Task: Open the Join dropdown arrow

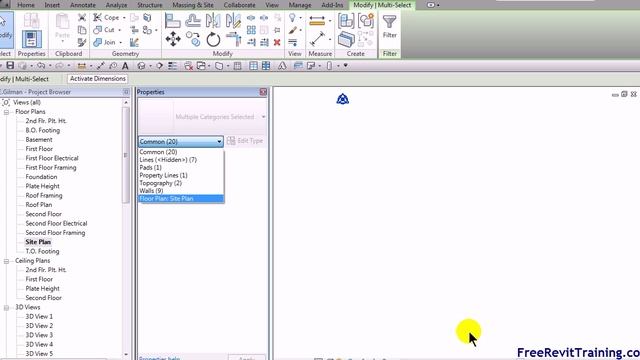Action: point(120,42)
